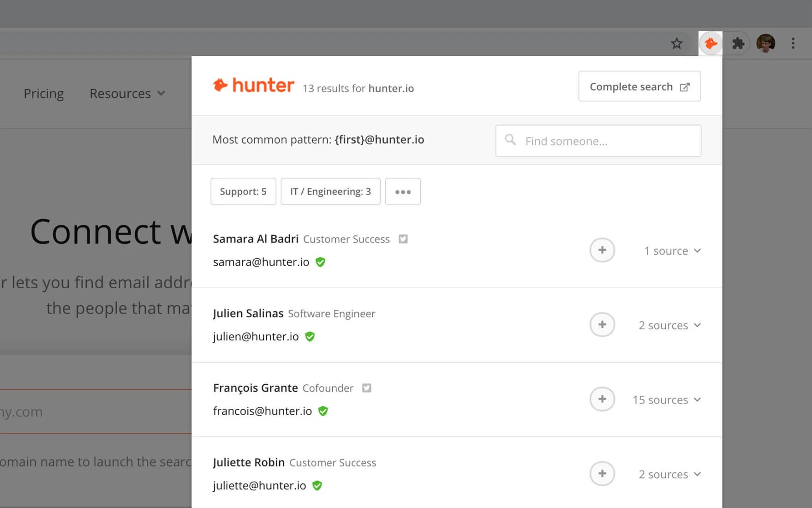Click the verified shield icon beside juliette@hunter.io
The image size is (812, 508).
(317, 485)
